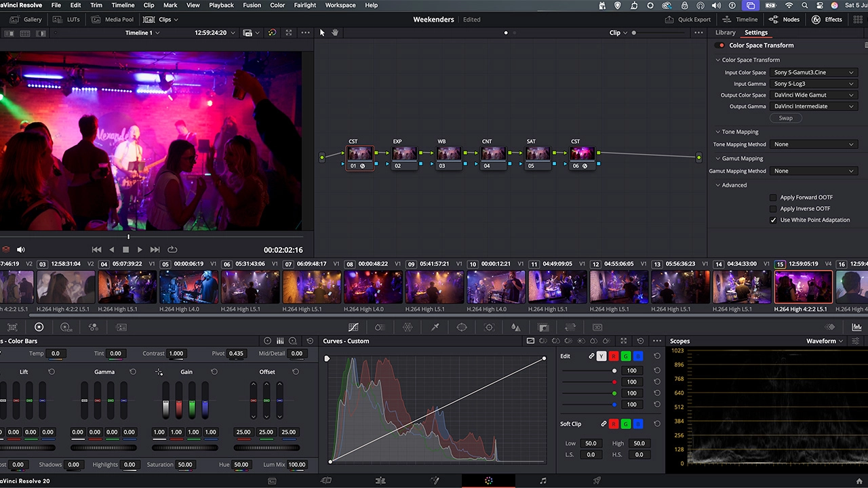The image size is (868, 488).
Task: Reset the Gain bars
Action: click(x=214, y=372)
